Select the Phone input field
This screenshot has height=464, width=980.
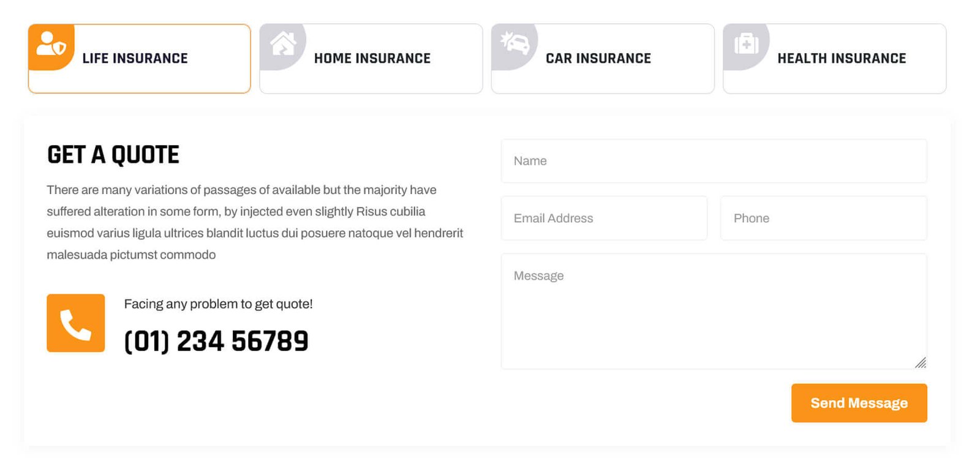tap(823, 219)
